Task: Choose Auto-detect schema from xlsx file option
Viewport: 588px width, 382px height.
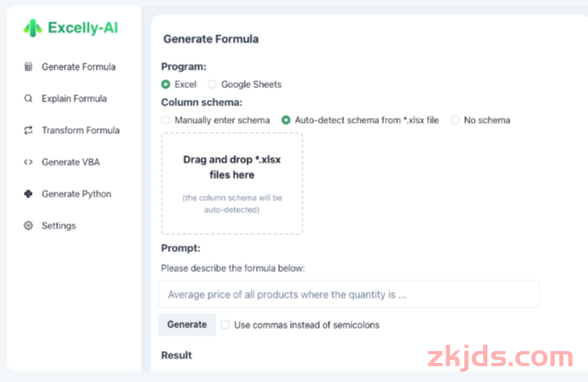Action: (x=286, y=120)
